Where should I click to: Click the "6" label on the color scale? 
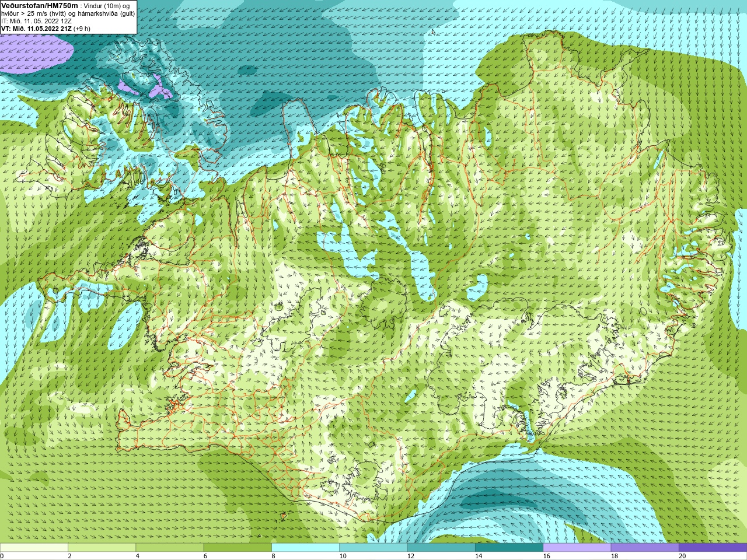[x=205, y=556]
